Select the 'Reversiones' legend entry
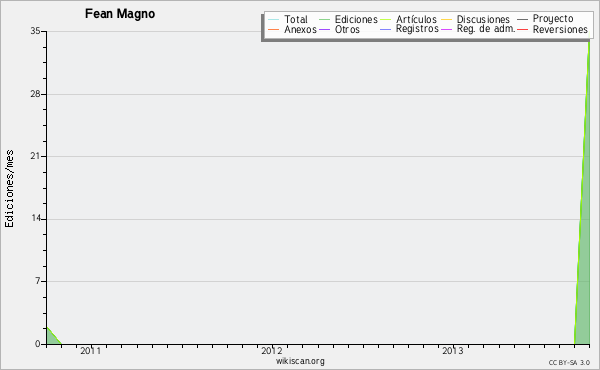Screen dimensions: 600x370 pyautogui.click(x=560, y=29)
